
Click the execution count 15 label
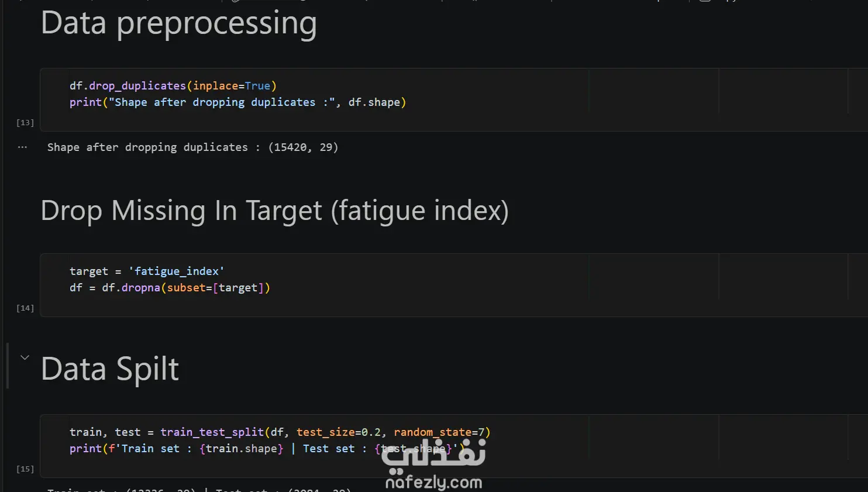[x=25, y=469]
